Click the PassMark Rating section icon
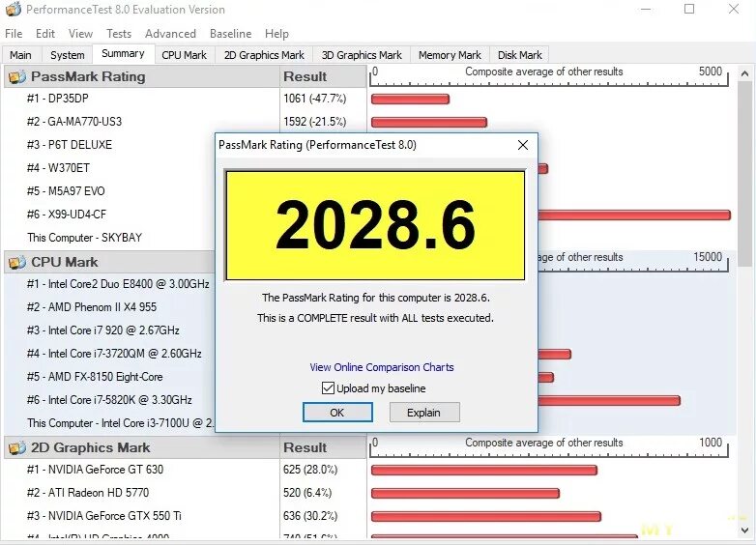Screen dimensions: 756x545 click(x=17, y=76)
